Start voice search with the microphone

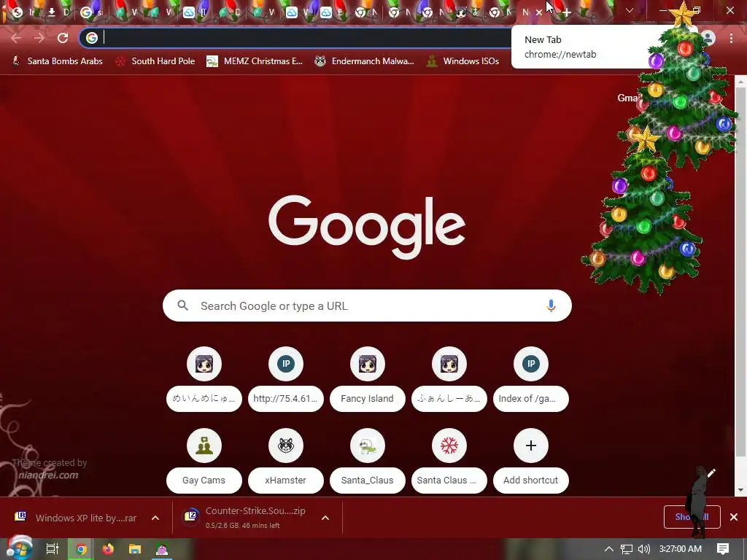click(551, 306)
